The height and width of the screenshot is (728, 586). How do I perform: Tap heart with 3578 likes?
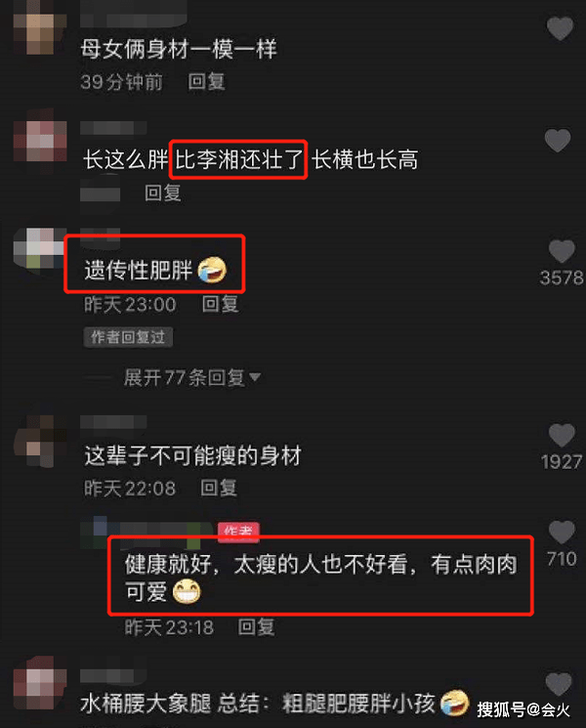click(x=562, y=251)
